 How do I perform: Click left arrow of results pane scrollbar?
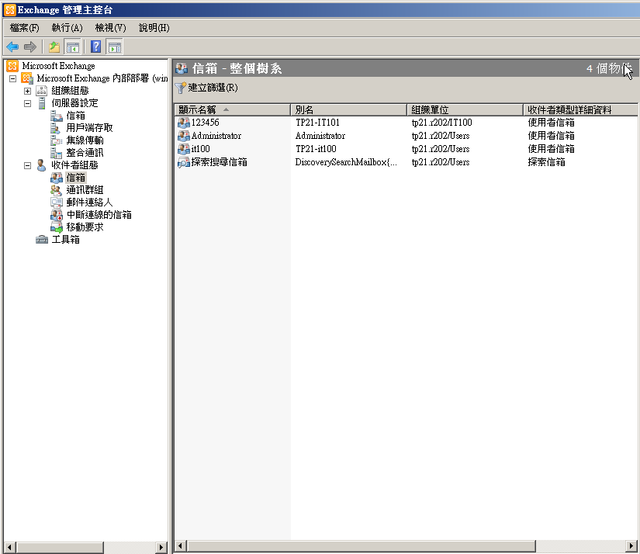[x=181, y=546]
